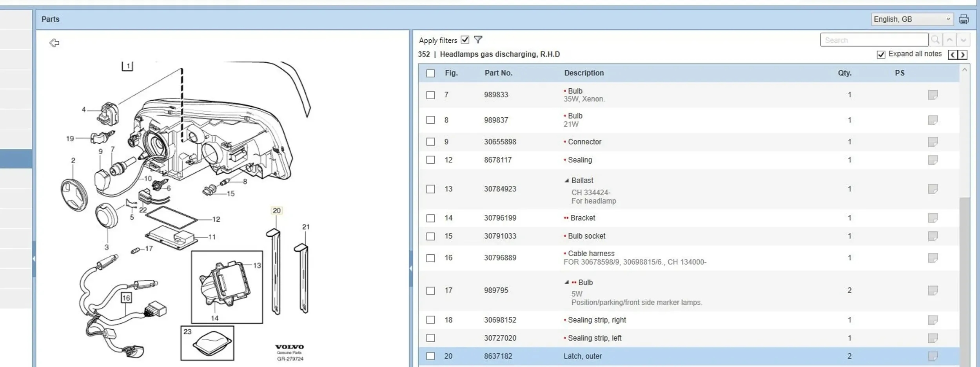Click callout 13 on the ballast drawing

(x=257, y=266)
